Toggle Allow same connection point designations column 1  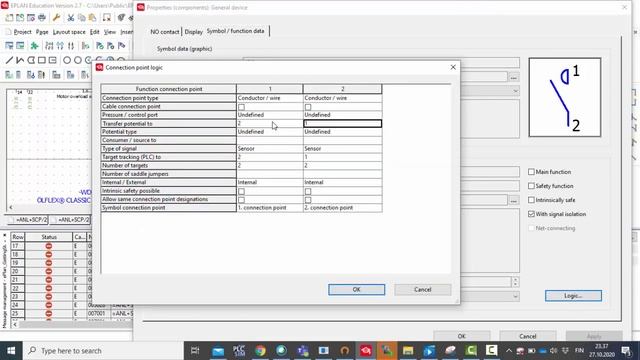(242, 200)
